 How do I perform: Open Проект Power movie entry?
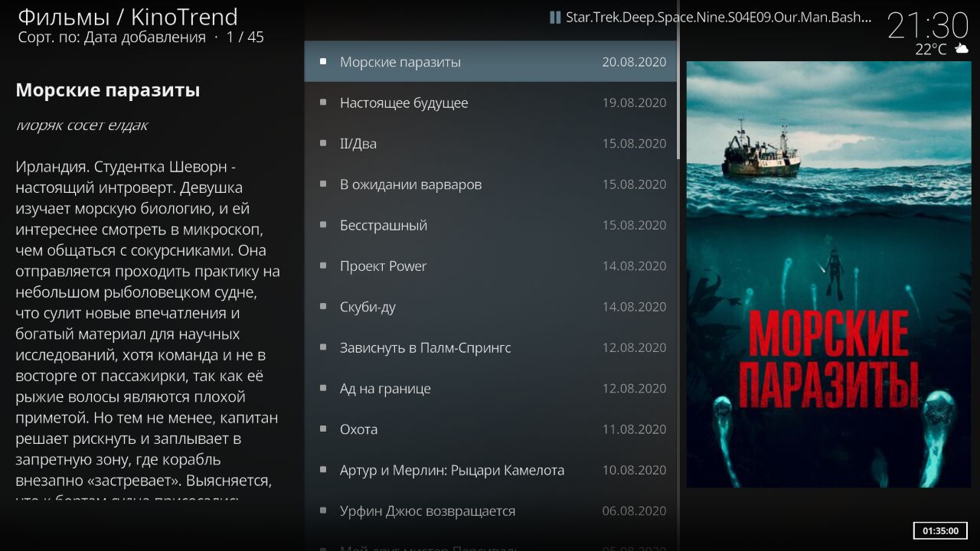[490, 266]
